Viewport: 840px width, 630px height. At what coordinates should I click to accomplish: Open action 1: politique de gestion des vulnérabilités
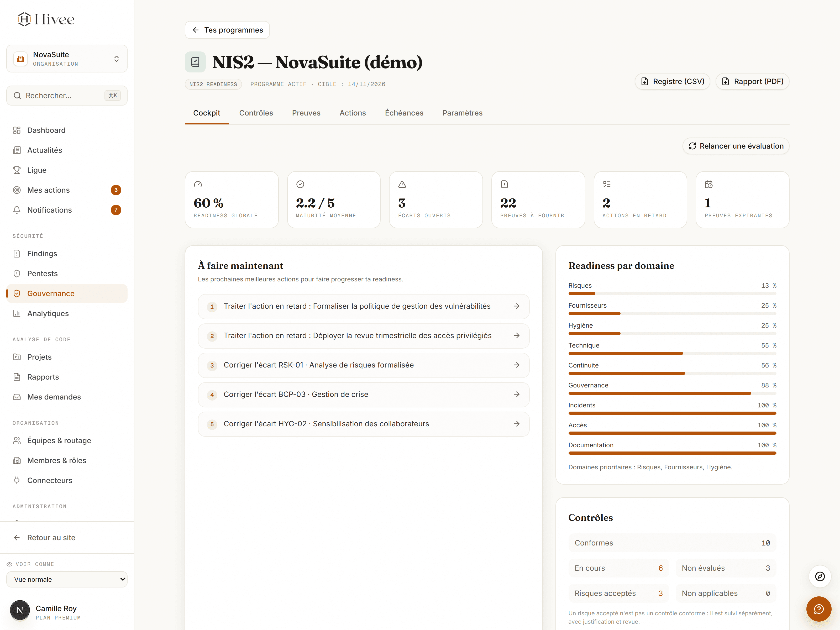point(363,306)
